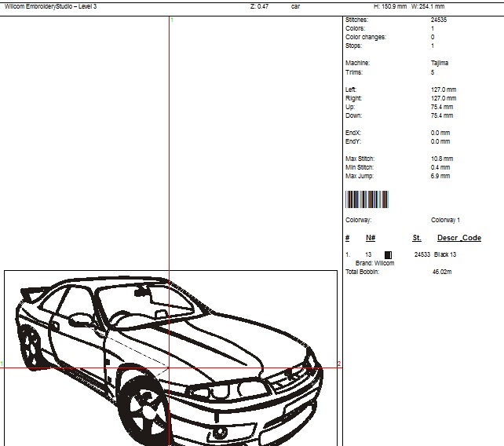This screenshot has height=446, width=504.
Task: Click the N# column header
Action: (x=371, y=238)
